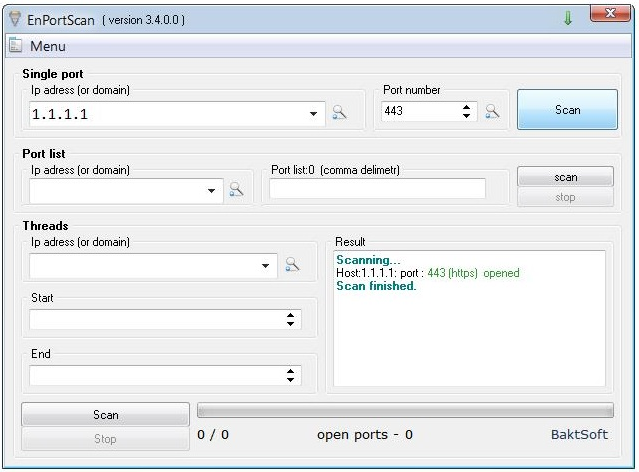The image size is (639, 472).
Task: Increase the Port number with up arrow
Action: click(467, 107)
